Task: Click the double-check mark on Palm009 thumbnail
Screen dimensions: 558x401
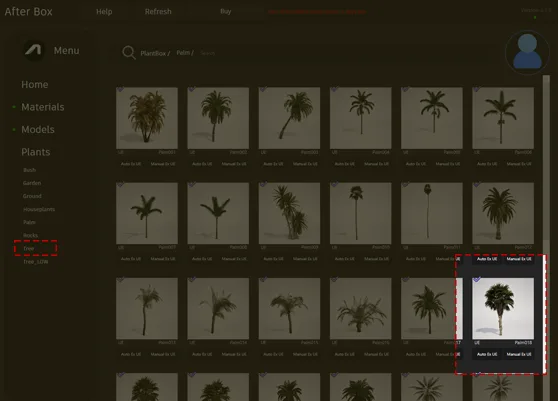Action: [x=263, y=184]
